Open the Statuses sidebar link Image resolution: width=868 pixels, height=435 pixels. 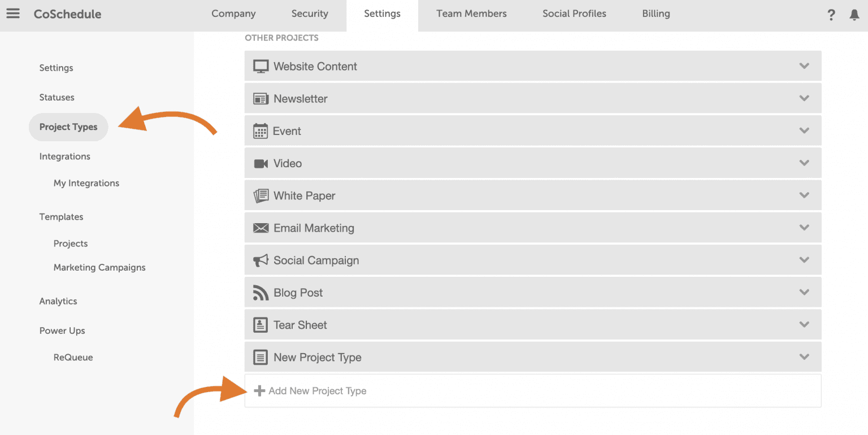(57, 97)
